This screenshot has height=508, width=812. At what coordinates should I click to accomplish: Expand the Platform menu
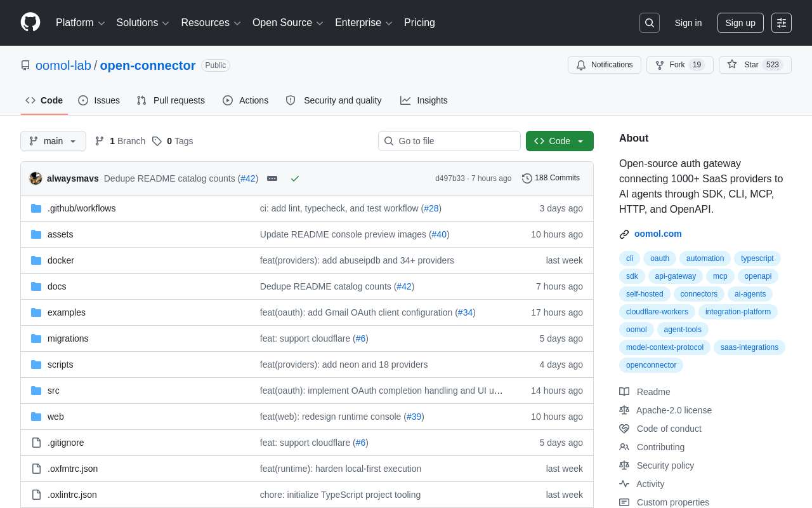80,23
